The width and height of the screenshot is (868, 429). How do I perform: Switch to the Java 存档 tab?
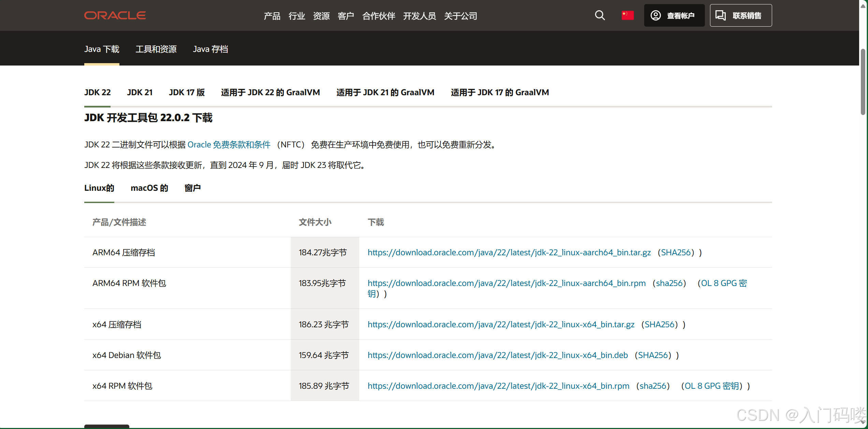click(x=210, y=49)
